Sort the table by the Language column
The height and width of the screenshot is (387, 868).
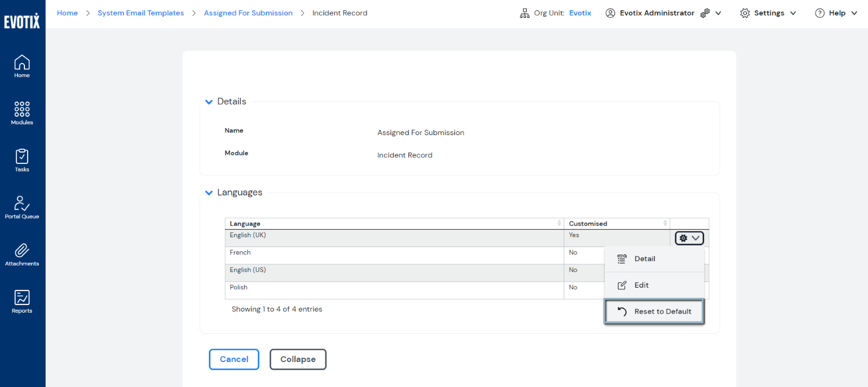click(394, 224)
